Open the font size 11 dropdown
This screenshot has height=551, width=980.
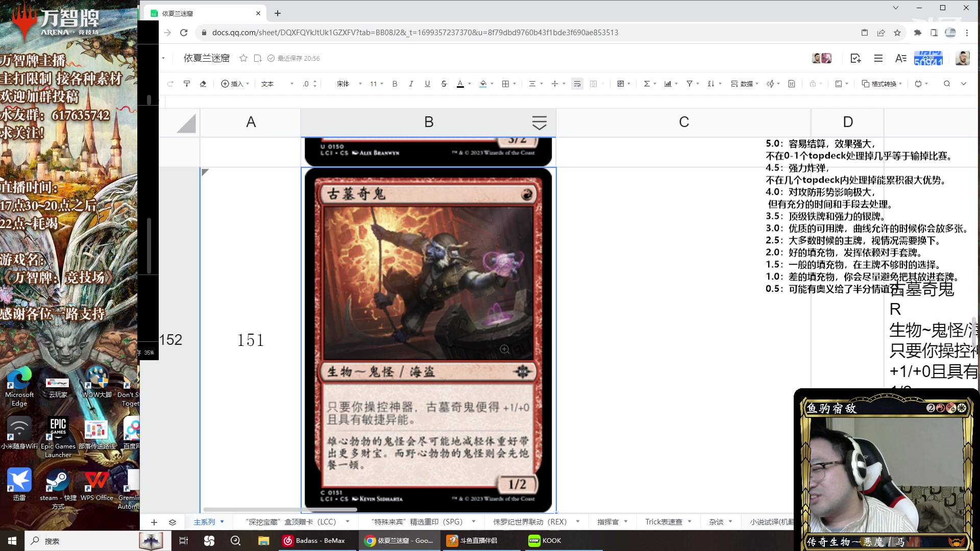[x=376, y=84]
